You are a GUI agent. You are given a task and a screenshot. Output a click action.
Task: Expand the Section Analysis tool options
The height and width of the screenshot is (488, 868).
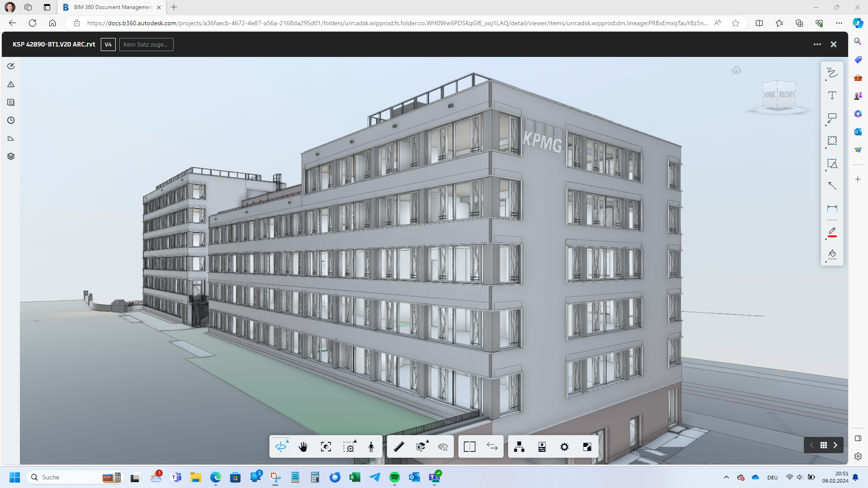(x=421, y=447)
